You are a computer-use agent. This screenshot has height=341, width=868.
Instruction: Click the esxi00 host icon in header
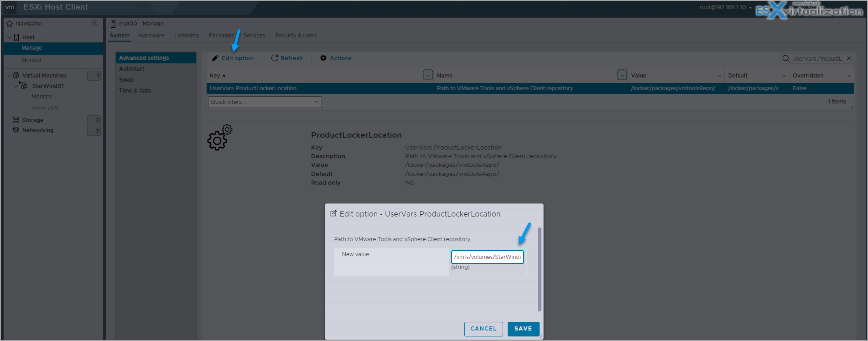(113, 24)
